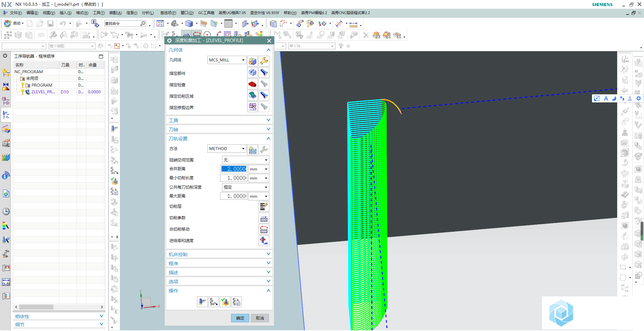Expand the 细节 panel
The height and width of the screenshot is (331, 644).
101,324
